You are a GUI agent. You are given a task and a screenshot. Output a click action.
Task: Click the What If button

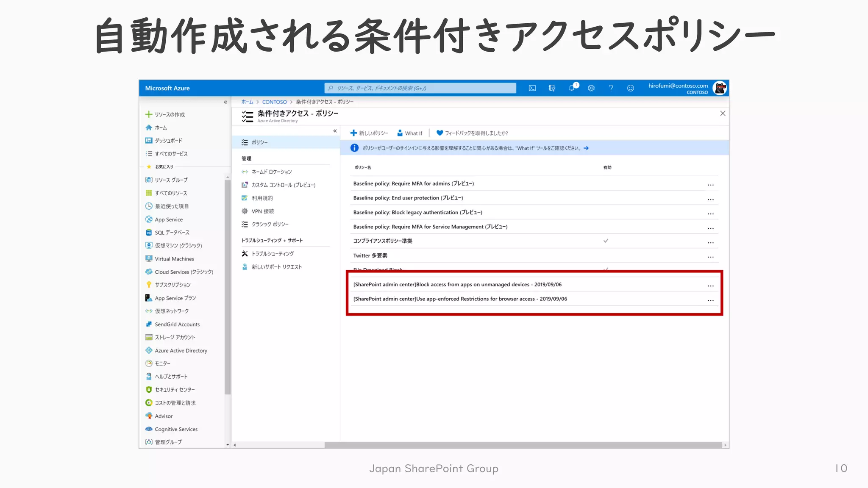409,133
